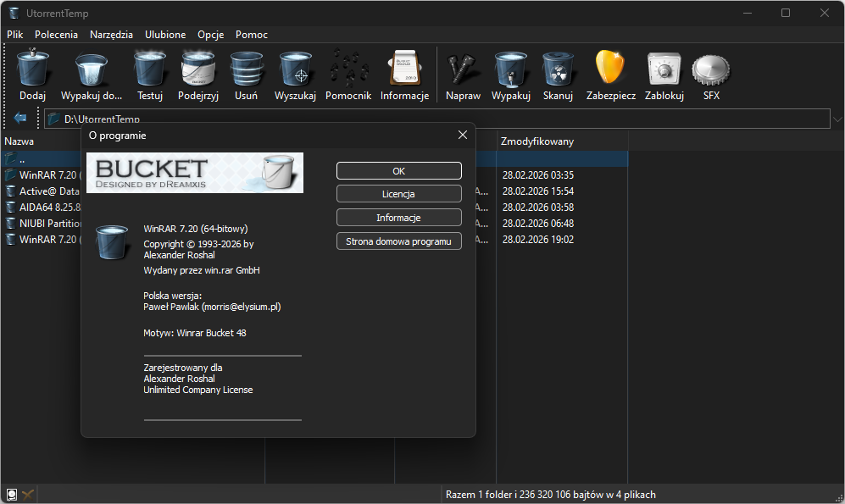Click the drive icon in status bar
Viewport: 845px width, 504px height.
(11, 495)
